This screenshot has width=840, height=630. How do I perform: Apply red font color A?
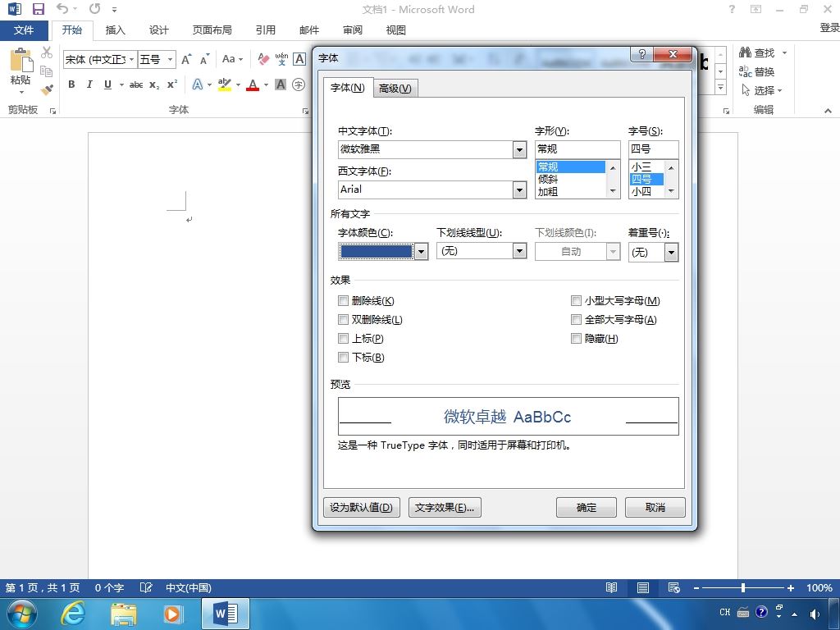253,84
